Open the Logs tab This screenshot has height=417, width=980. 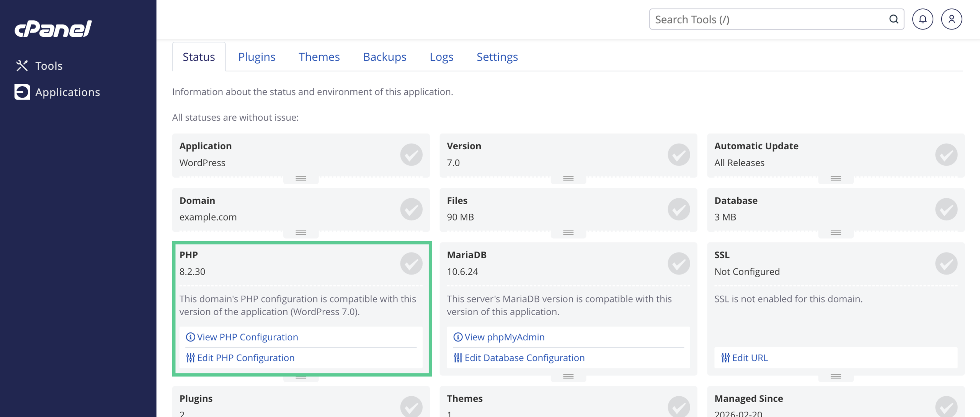pyautogui.click(x=441, y=57)
